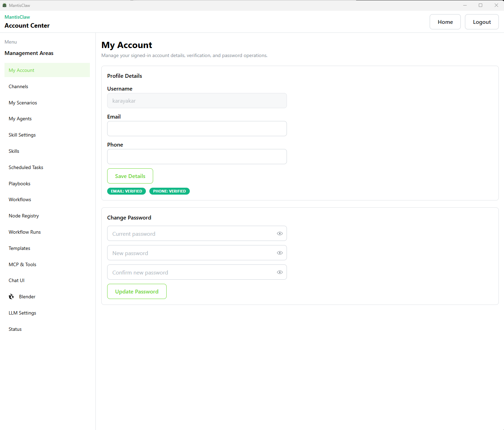Click the Save Details button
This screenshot has height=430, width=504.
[x=130, y=176]
